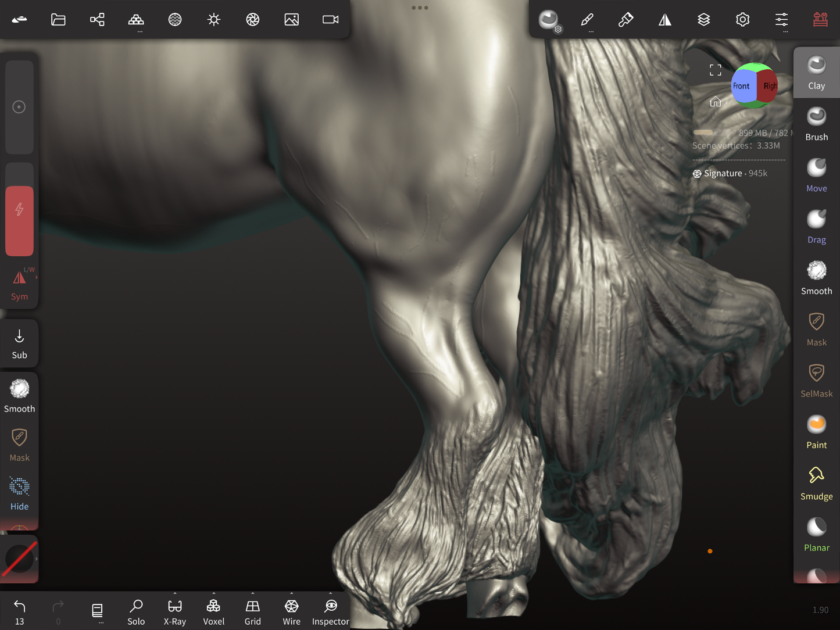Enable X-Ray view mode
The width and height of the screenshot is (840, 630).
pyautogui.click(x=174, y=612)
